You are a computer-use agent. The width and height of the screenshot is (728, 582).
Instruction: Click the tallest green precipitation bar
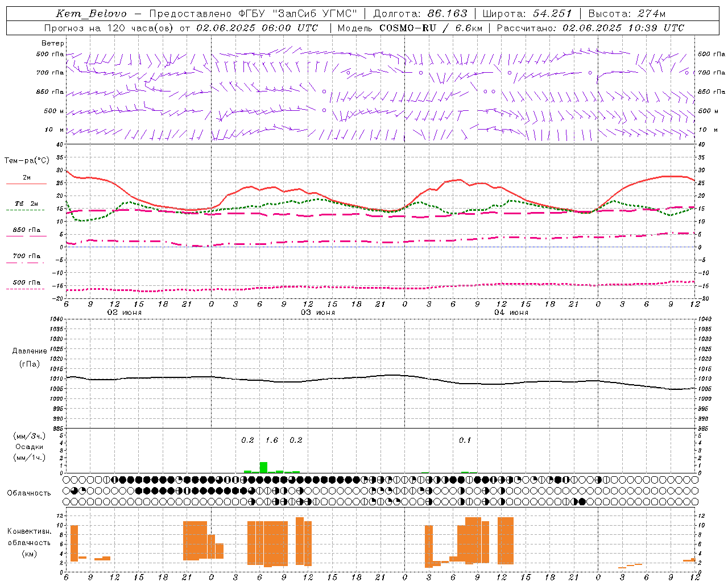263,467
